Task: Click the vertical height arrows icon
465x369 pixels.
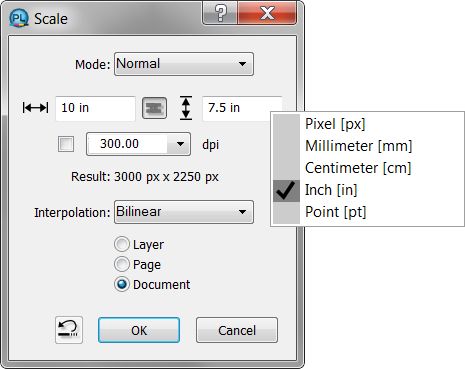Action: (186, 108)
